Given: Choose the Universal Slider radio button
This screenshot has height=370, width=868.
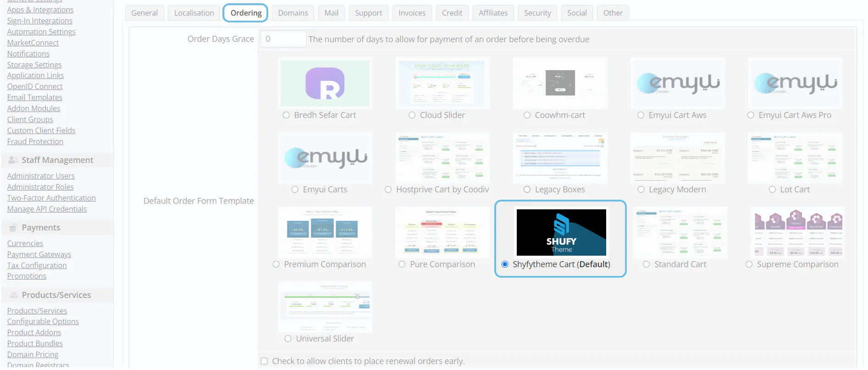Looking at the screenshot, I should tap(288, 339).
